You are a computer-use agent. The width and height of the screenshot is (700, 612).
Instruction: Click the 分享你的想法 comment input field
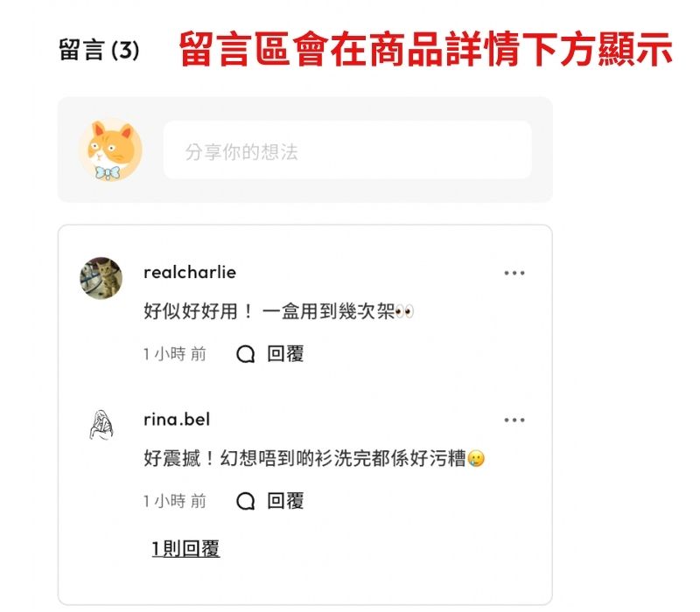coord(347,150)
